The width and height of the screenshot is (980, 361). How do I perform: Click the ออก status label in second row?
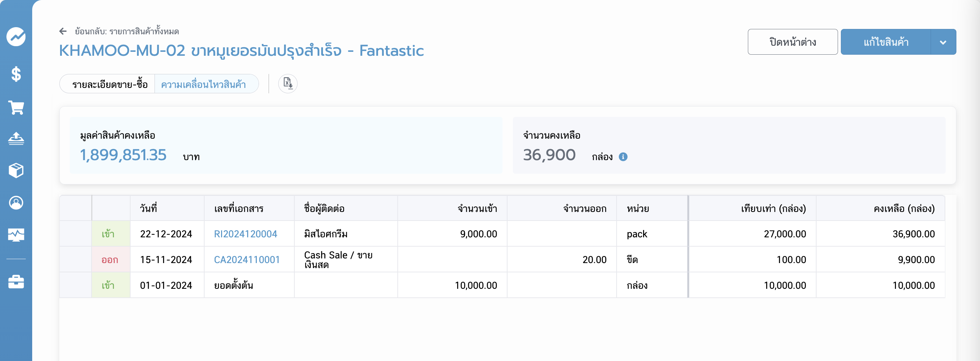tap(109, 260)
